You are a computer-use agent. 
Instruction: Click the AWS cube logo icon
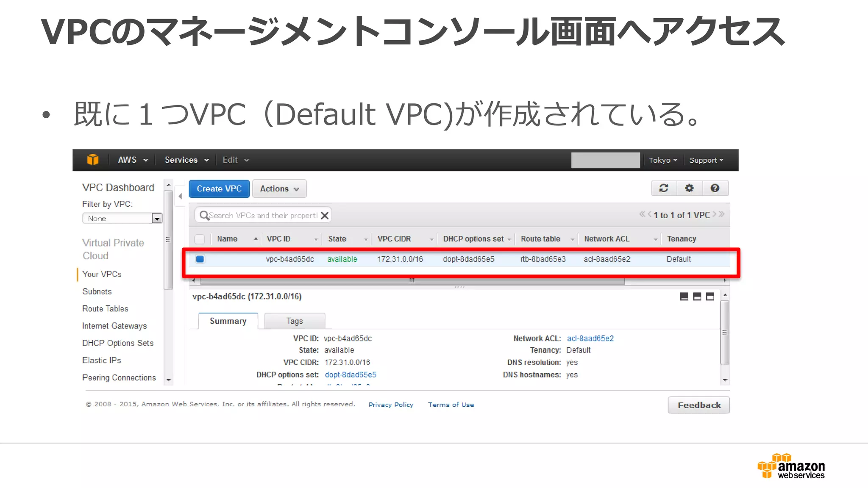(x=93, y=160)
